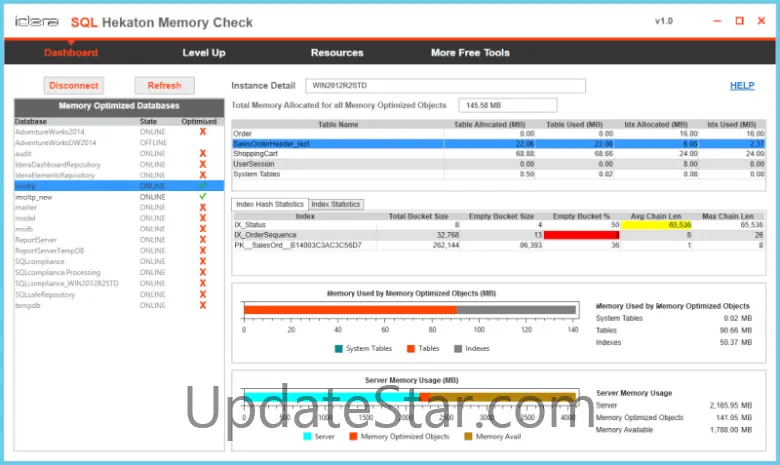Open the Resources tab
The height and width of the screenshot is (465, 780).
click(x=337, y=53)
